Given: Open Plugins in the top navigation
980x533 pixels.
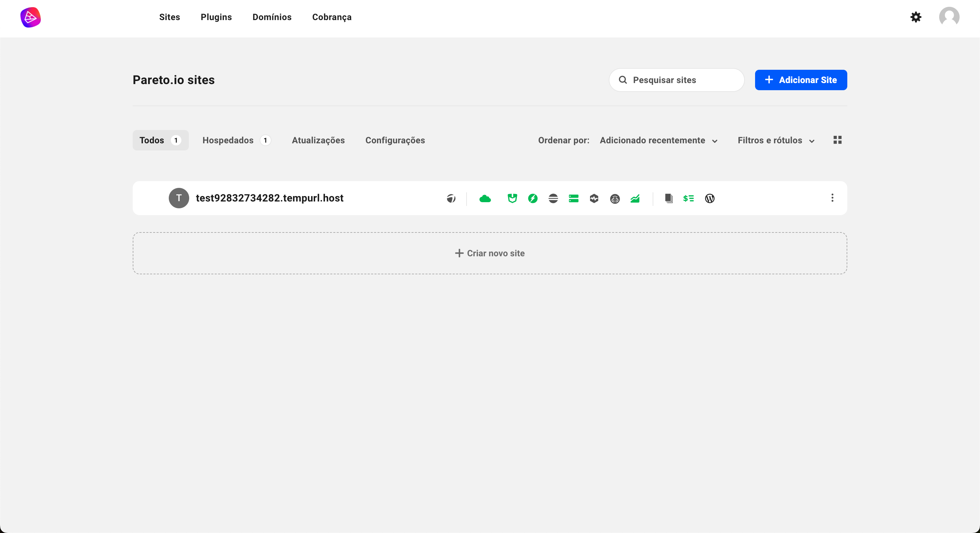Looking at the screenshot, I should (x=216, y=17).
